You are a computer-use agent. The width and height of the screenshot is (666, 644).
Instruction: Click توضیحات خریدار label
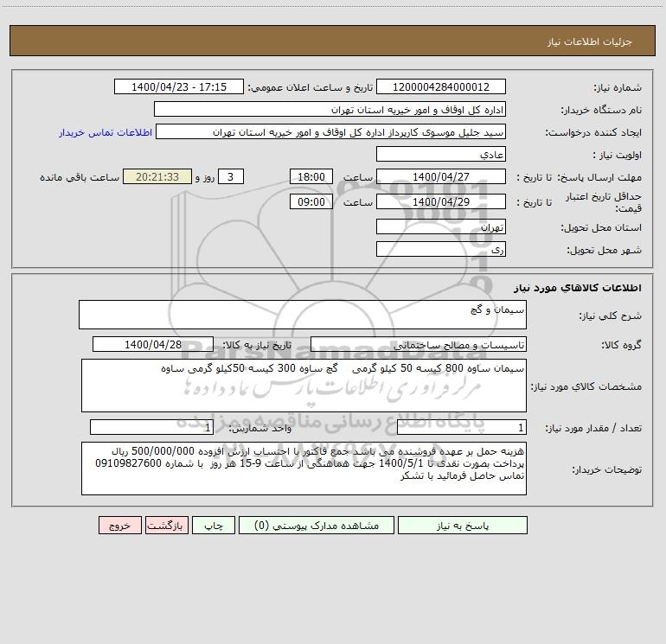coord(606,469)
